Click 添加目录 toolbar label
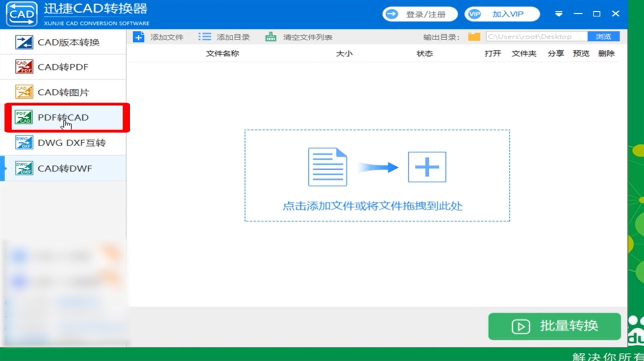Image resolution: width=644 pixels, height=361 pixels. [233, 37]
